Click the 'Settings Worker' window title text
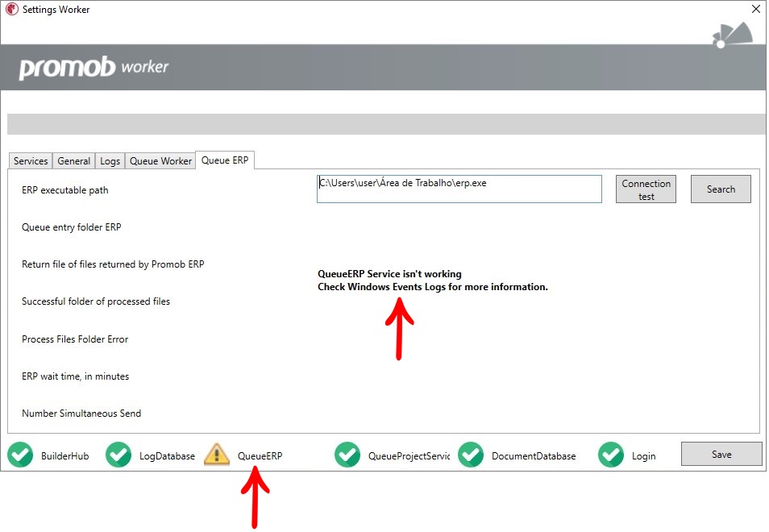The width and height of the screenshot is (769, 532). coord(56,10)
